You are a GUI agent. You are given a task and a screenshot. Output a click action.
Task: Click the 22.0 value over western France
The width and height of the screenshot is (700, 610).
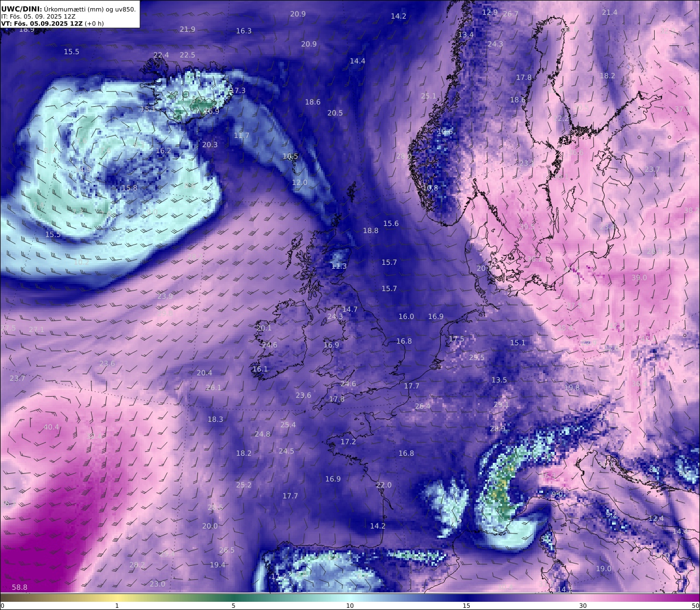tap(384, 485)
